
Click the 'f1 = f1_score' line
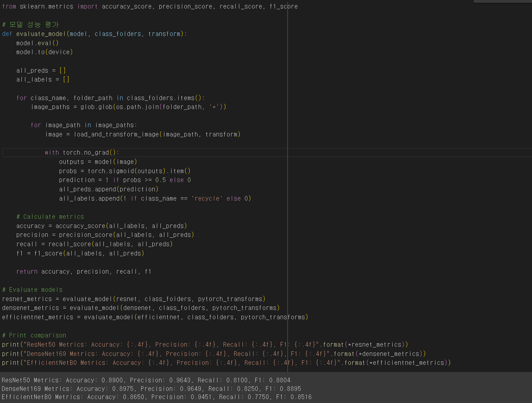point(80,253)
